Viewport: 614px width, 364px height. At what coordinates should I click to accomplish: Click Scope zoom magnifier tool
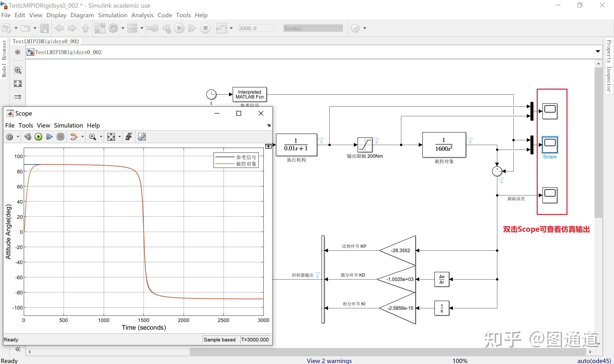(x=92, y=137)
